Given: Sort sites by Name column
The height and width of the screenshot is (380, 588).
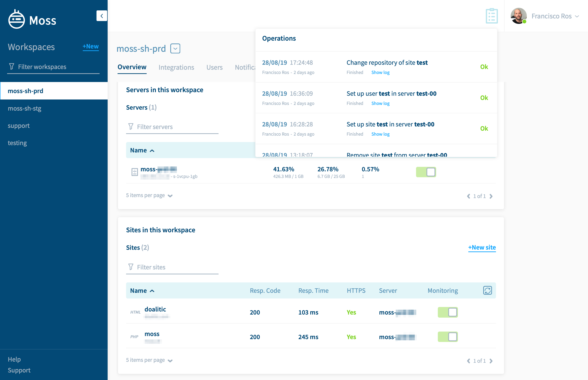Looking at the screenshot, I should tap(142, 291).
